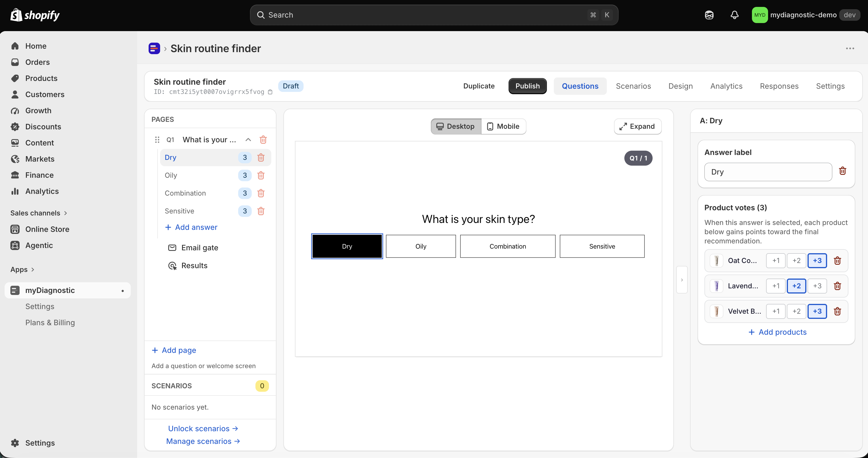Set Oat Co... vote to +2
This screenshot has height=458, width=868.
796,260
